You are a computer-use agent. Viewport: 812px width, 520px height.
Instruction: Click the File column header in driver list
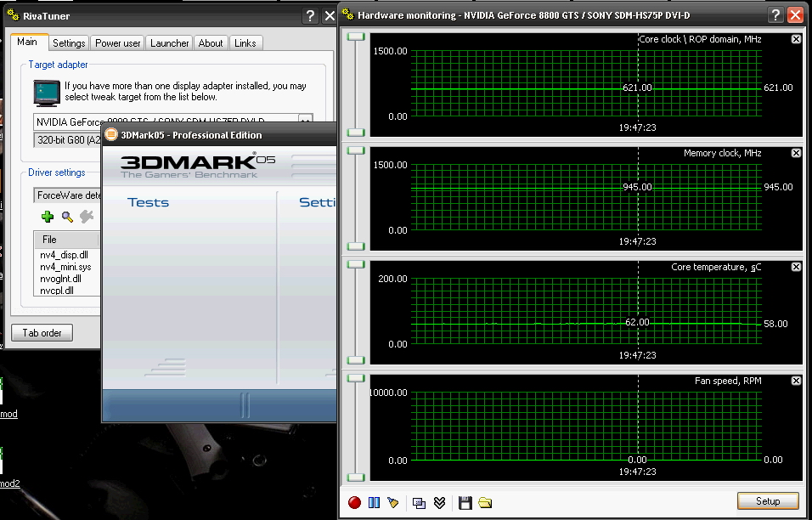[x=66, y=240]
